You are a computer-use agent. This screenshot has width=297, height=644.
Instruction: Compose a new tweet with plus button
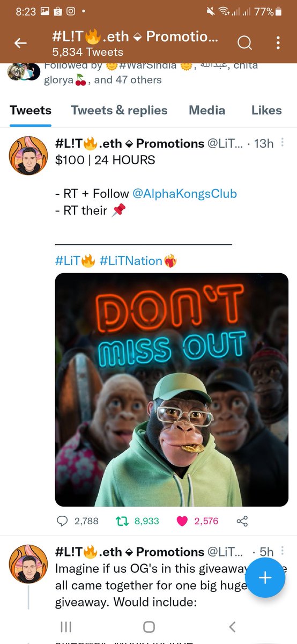[x=265, y=577]
